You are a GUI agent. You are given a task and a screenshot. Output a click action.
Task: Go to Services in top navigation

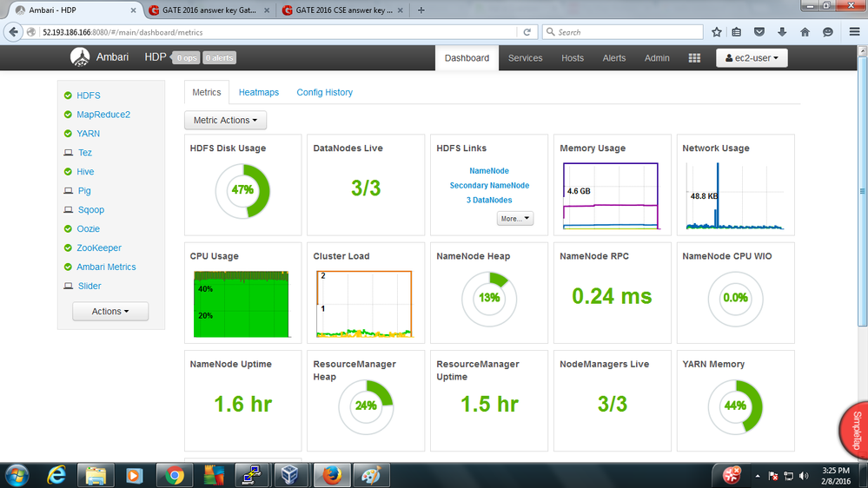pyautogui.click(x=525, y=58)
